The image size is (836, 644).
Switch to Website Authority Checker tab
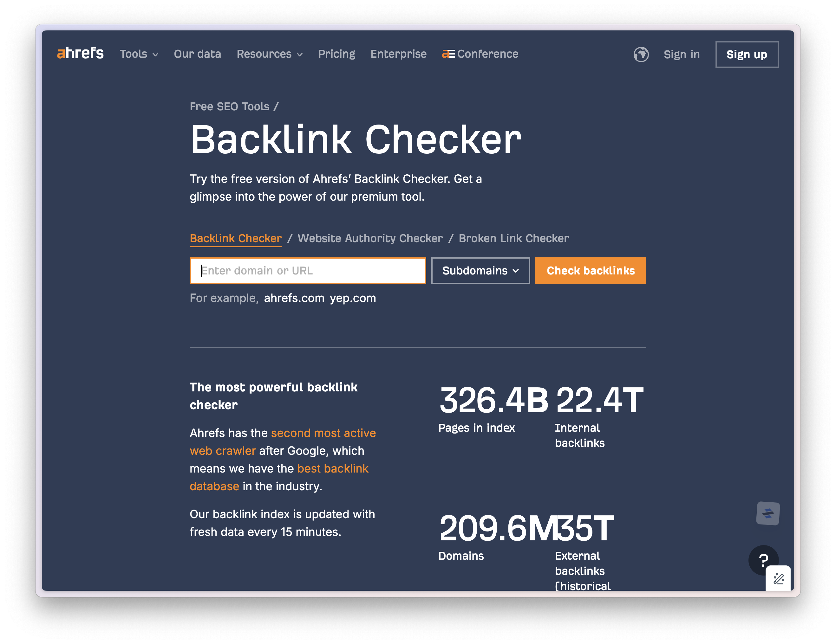370,238
